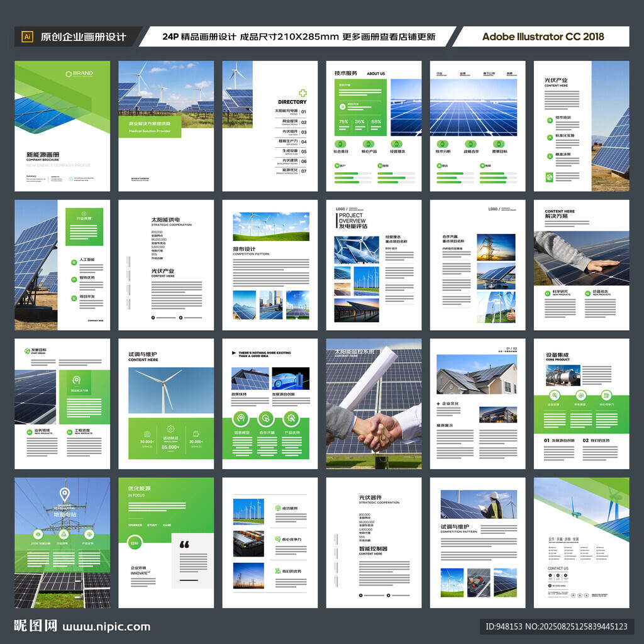Select the industrial tanks photo on 设备集成 page
Screen dimensions: 644x644
click(563, 375)
